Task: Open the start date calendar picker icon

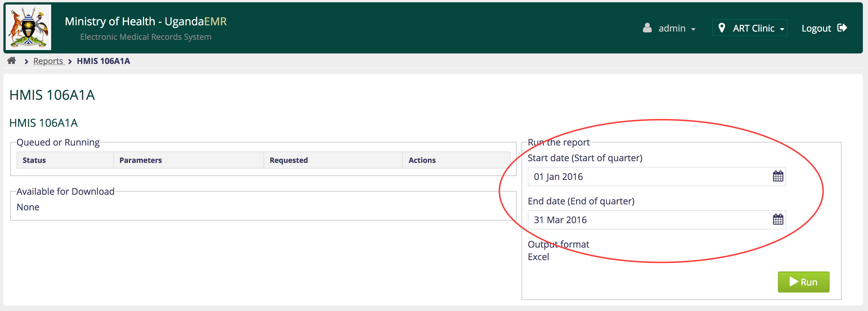Action: click(778, 176)
